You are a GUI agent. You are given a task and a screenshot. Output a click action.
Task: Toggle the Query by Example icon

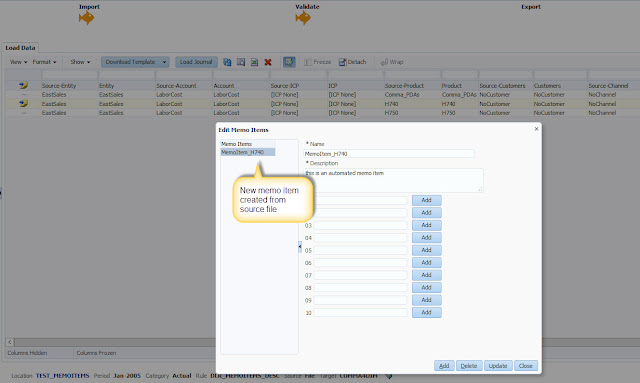(289, 62)
